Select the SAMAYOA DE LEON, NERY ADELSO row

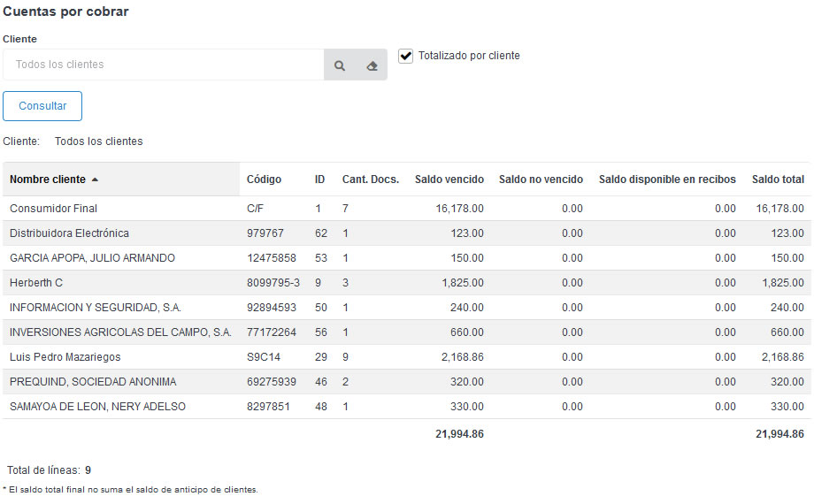point(97,407)
